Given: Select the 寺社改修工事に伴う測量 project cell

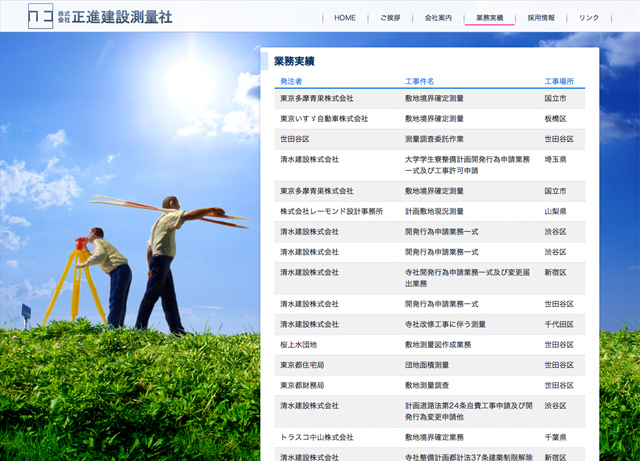Looking at the screenshot, I should click(445, 324).
